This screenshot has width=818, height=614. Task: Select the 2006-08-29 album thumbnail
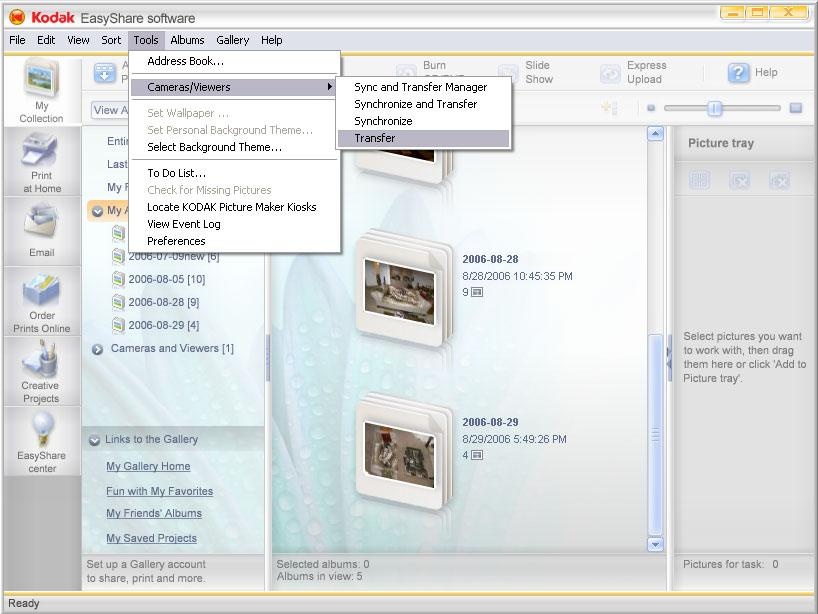(x=403, y=453)
